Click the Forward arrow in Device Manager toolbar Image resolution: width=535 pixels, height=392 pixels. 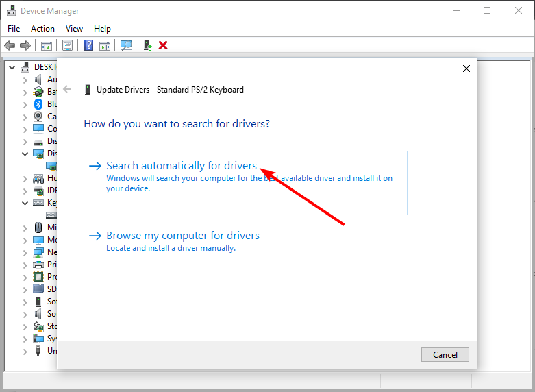click(25, 45)
